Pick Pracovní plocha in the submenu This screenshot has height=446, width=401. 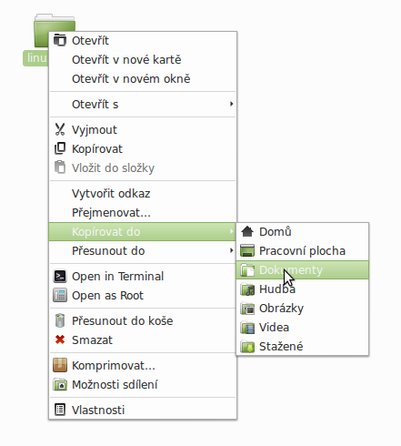302,251
